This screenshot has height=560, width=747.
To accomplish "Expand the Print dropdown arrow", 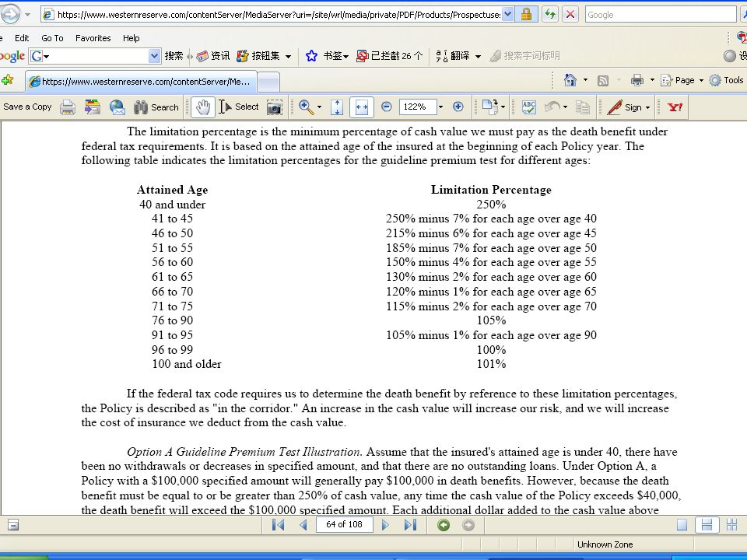I will click(652, 80).
